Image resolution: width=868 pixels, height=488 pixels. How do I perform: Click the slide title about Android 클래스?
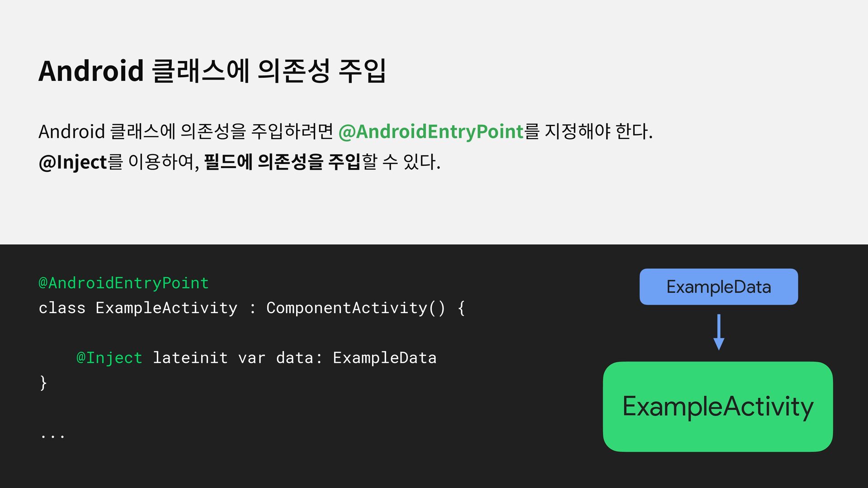click(x=212, y=71)
